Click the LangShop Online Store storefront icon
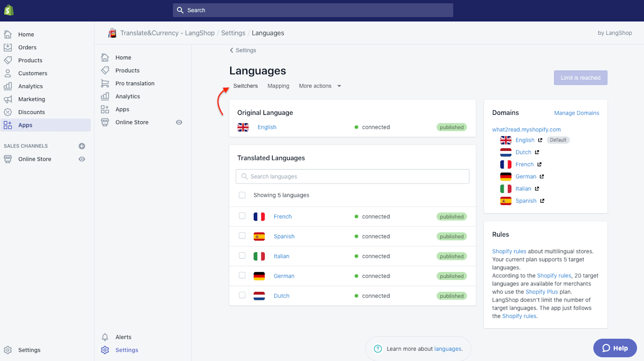The image size is (644, 361). tap(105, 122)
